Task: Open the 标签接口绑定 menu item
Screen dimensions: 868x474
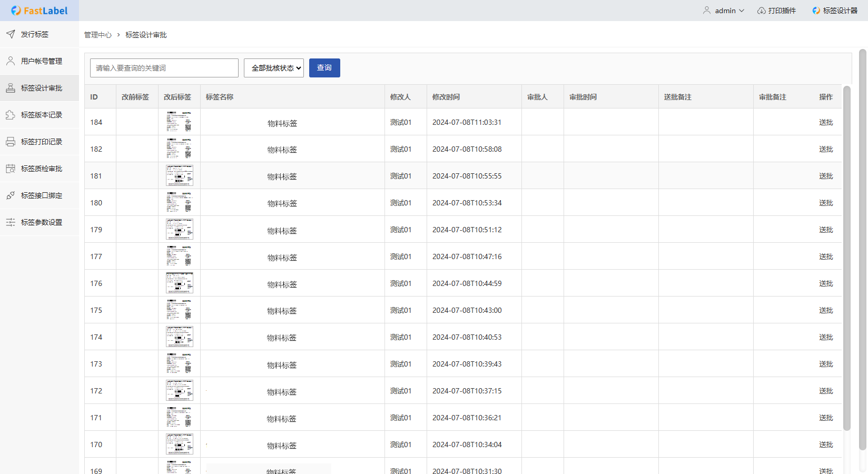Action: [40, 195]
